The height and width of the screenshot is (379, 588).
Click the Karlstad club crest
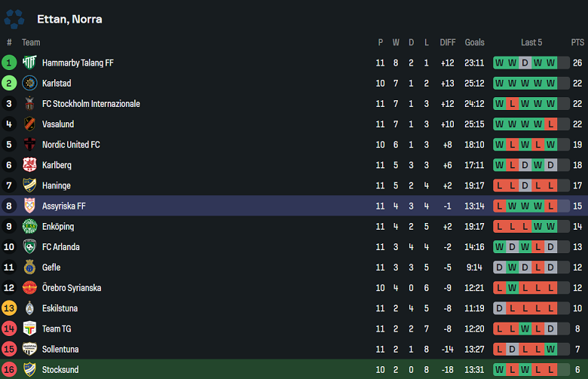pyautogui.click(x=29, y=84)
